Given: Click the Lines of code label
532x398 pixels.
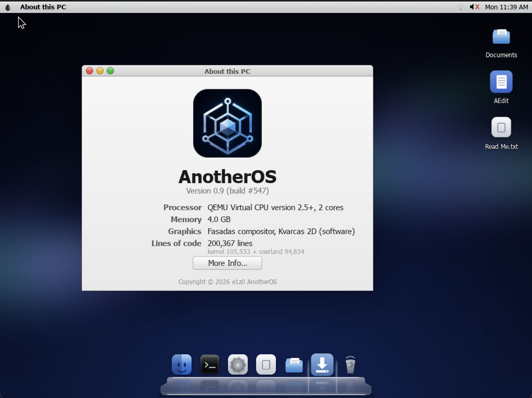Looking at the screenshot, I should tap(176, 243).
